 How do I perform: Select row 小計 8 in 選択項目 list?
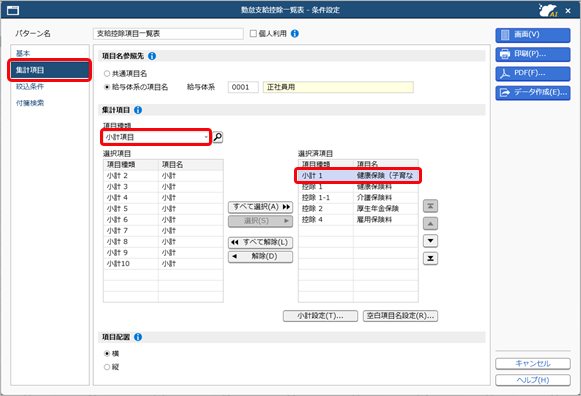(x=163, y=242)
